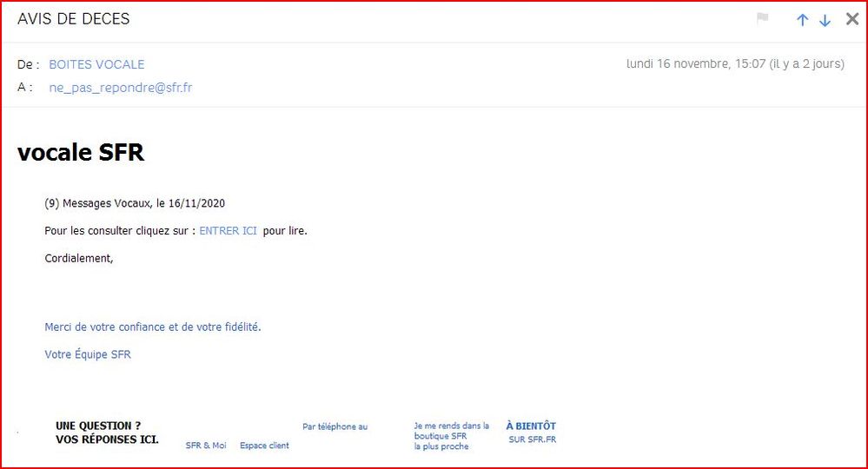Image resolution: width=868 pixels, height=469 pixels.
Task: Click the Cordialement closing text
Action: pos(79,258)
